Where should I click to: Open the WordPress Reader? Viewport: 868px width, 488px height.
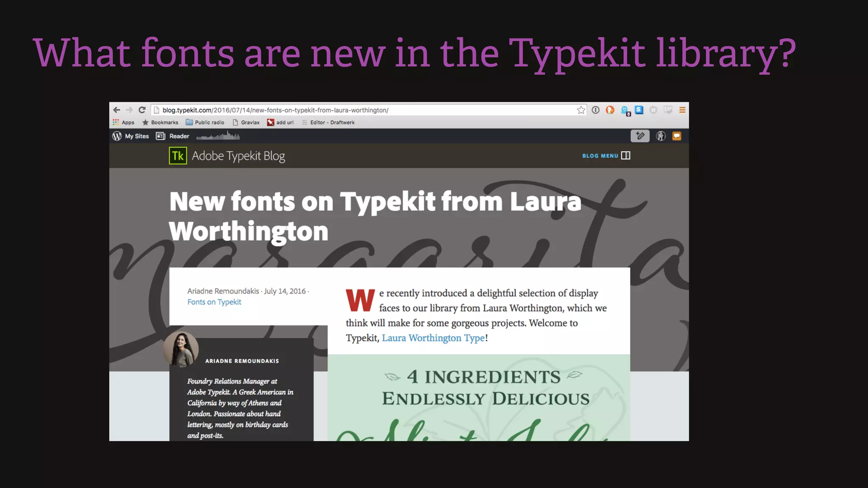[172, 136]
